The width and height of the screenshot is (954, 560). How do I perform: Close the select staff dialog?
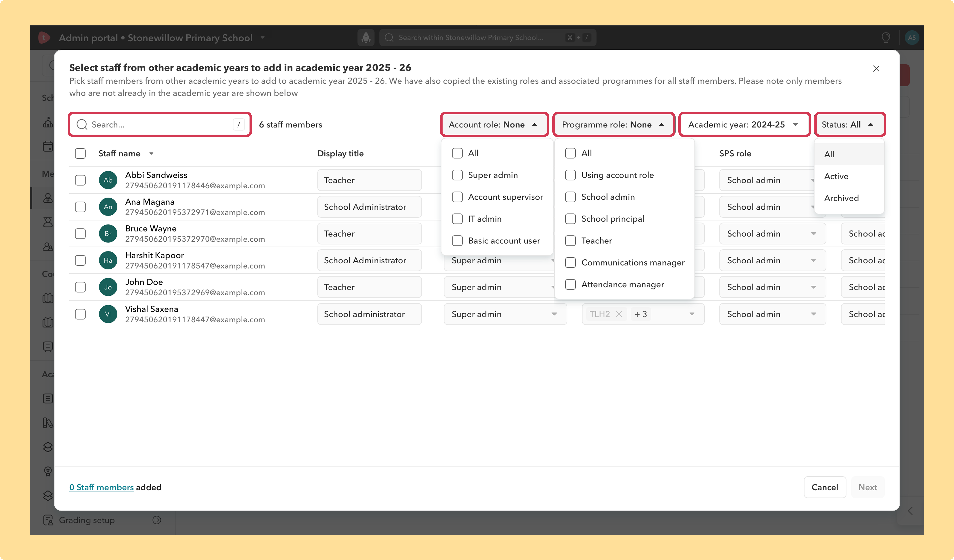[876, 68]
